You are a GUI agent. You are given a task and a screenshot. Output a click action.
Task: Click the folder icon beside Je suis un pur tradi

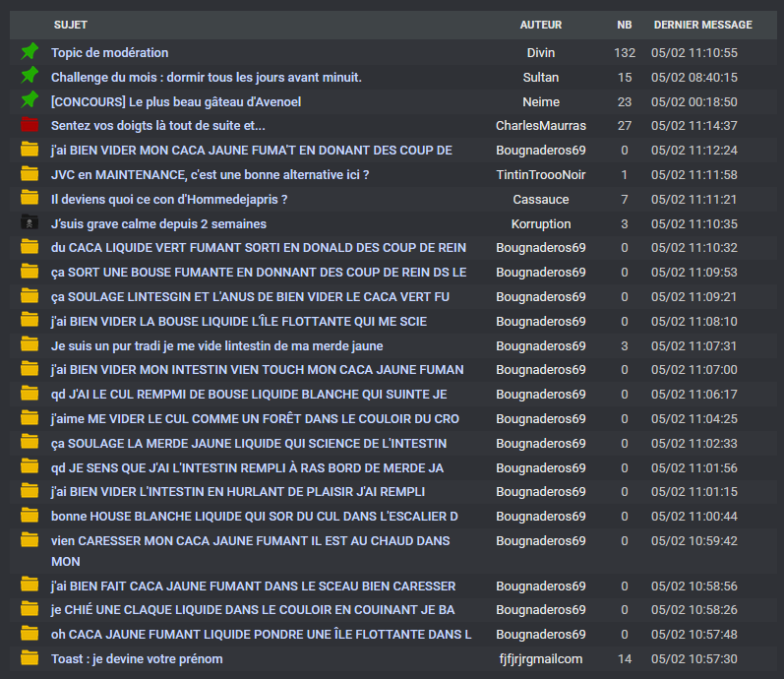(x=30, y=345)
